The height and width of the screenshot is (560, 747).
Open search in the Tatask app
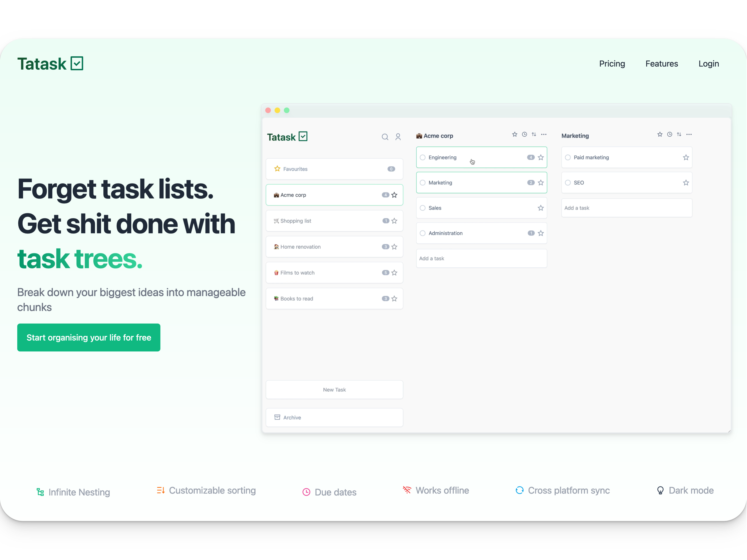[385, 137]
